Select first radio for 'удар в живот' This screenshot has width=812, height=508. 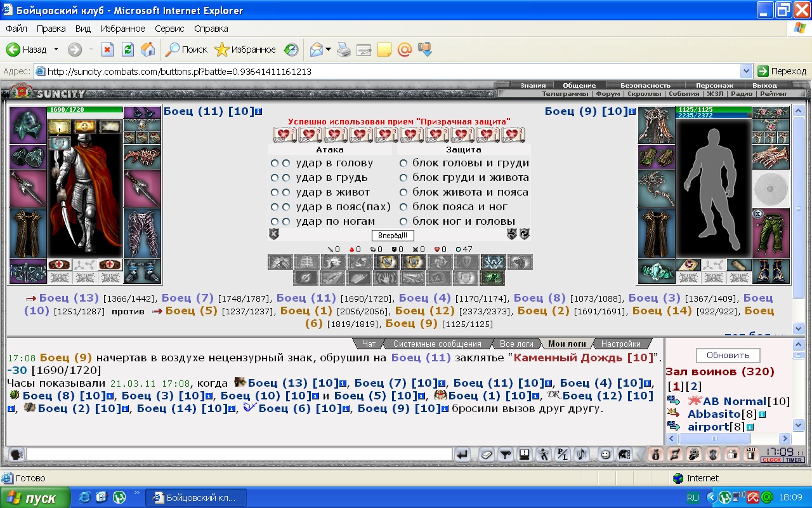click(x=275, y=192)
